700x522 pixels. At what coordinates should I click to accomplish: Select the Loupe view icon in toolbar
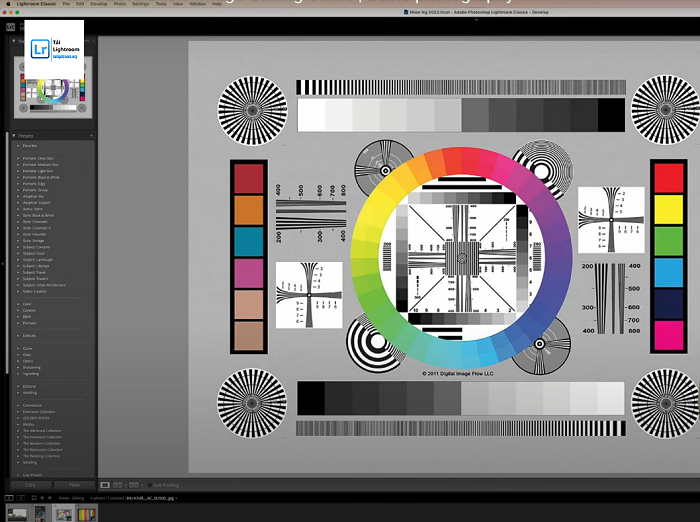click(106, 485)
